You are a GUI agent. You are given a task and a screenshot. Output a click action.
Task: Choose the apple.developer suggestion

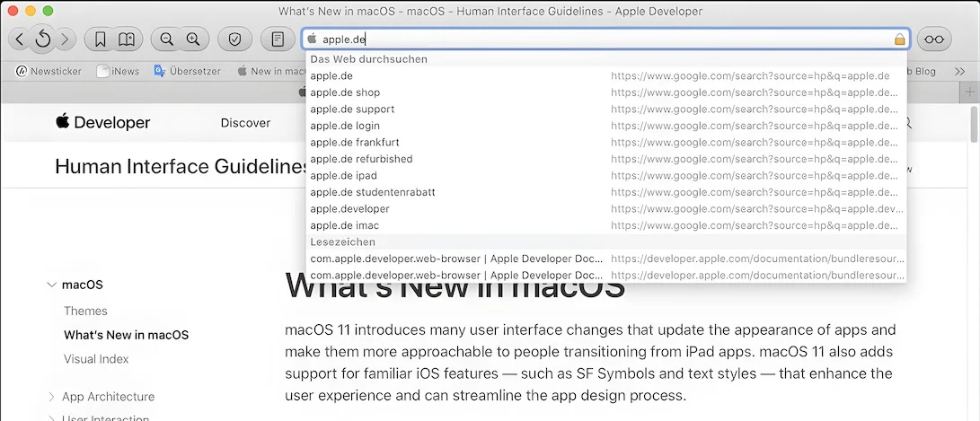point(606,208)
